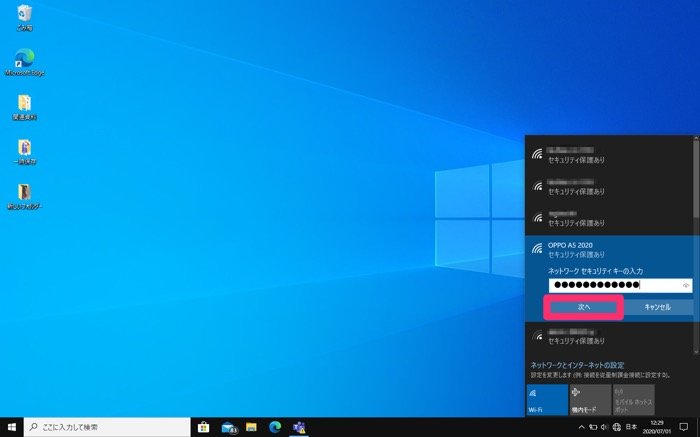Launch Microsoft Store from the taskbar

[x=204, y=427]
